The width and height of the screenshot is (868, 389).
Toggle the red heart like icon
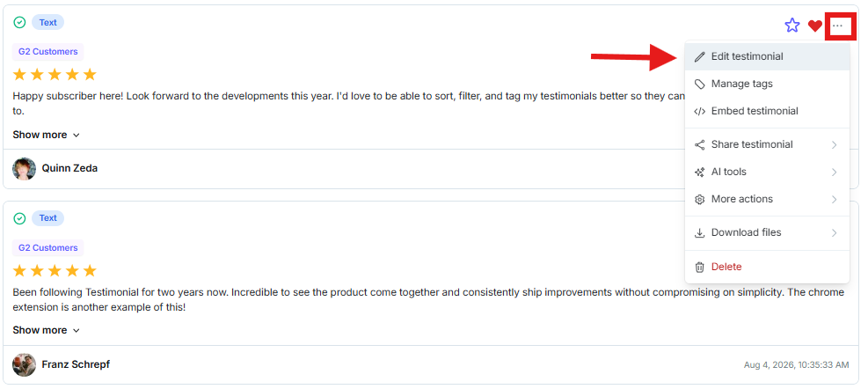pos(815,26)
